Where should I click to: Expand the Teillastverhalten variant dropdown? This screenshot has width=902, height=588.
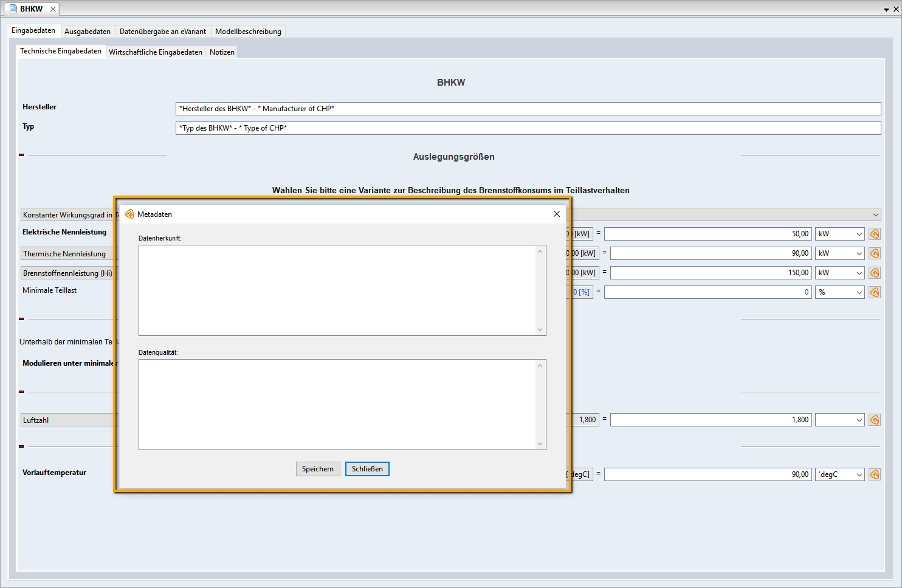[875, 214]
